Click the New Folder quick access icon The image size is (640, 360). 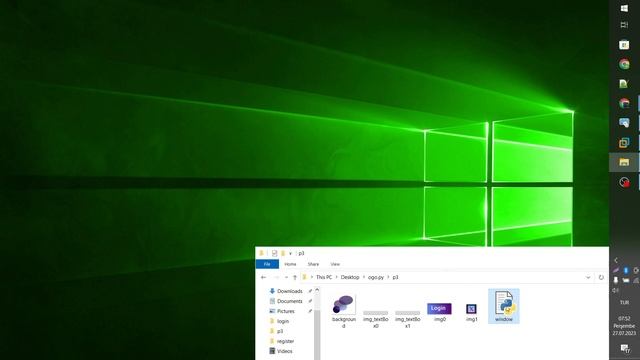[283, 253]
